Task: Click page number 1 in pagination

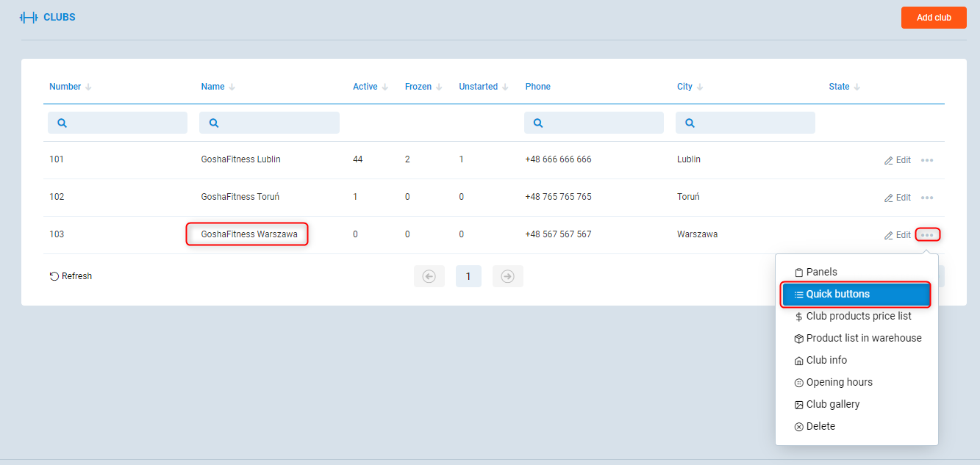Action: 468,276
